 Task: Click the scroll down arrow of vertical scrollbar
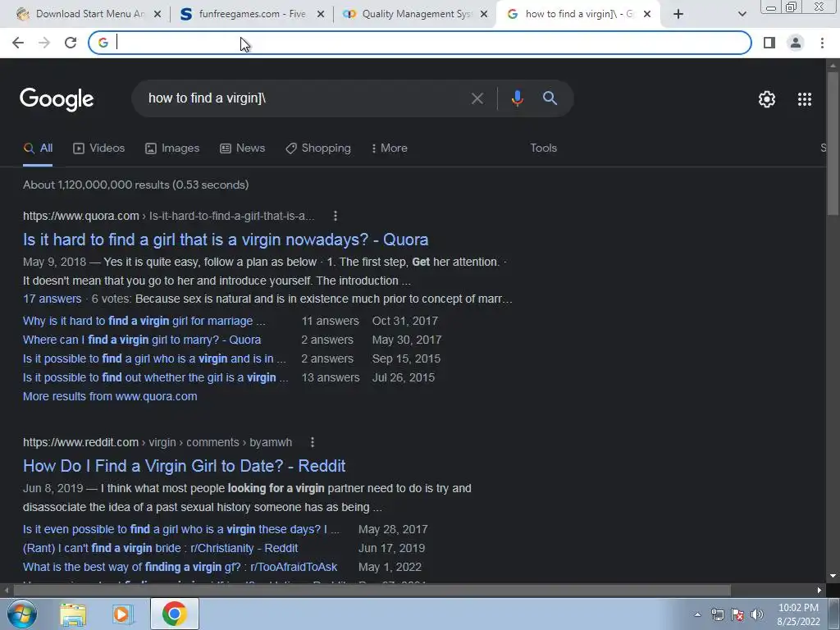tap(833, 577)
